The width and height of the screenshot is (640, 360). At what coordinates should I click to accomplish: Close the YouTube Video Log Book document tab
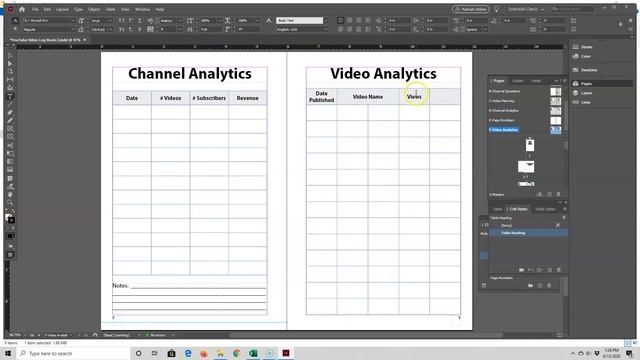(x=84, y=40)
